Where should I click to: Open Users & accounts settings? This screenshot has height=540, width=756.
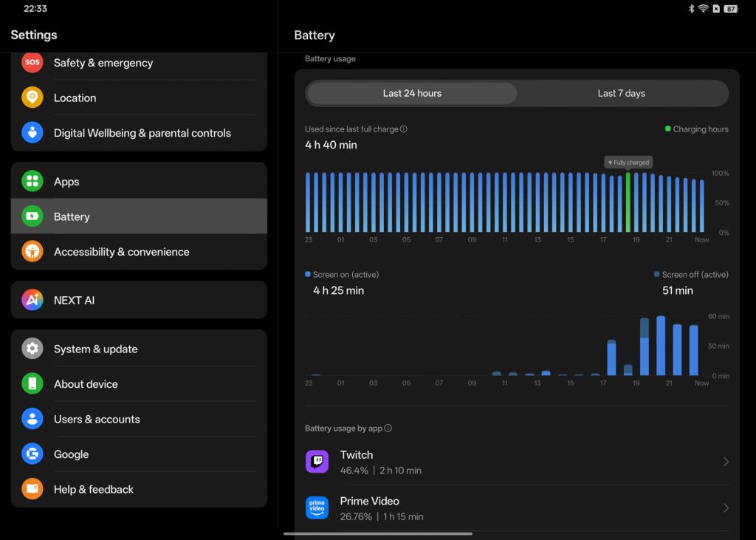click(97, 419)
